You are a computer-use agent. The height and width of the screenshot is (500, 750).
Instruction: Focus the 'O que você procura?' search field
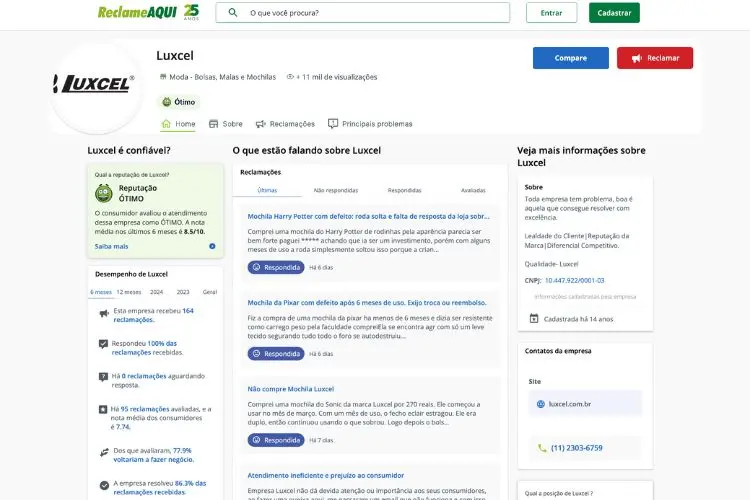(x=363, y=12)
